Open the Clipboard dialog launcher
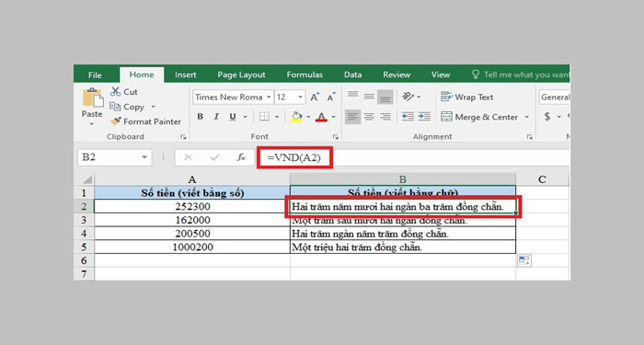The width and height of the screenshot is (644, 345). (x=183, y=137)
